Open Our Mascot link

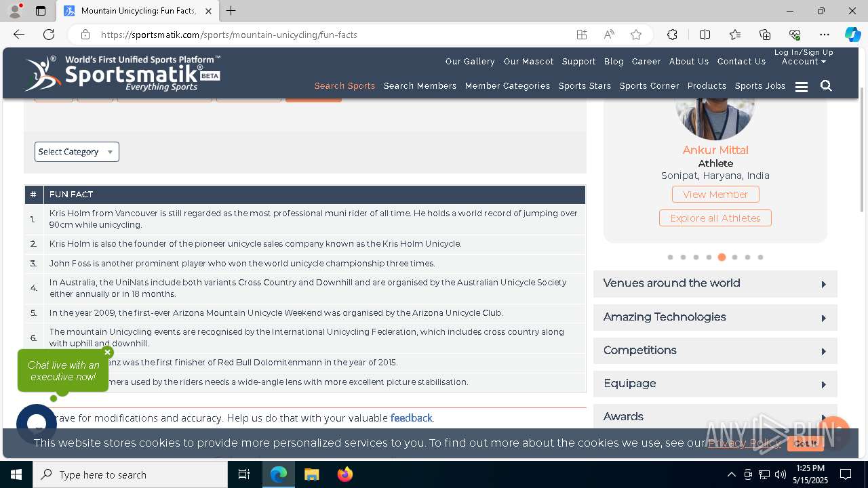click(528, 62)
